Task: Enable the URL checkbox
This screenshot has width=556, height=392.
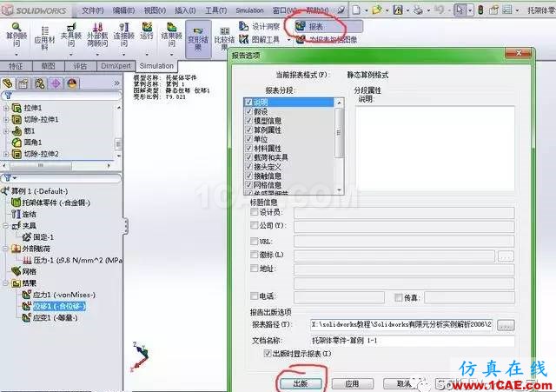Action: (254, 242)
